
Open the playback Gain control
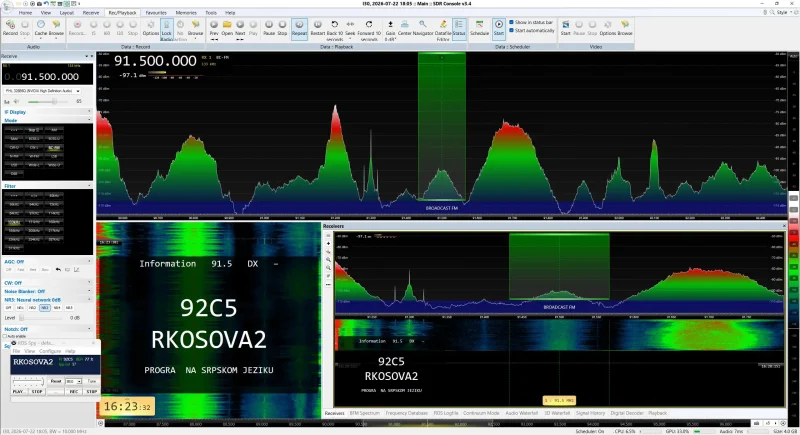coord(390,30)
